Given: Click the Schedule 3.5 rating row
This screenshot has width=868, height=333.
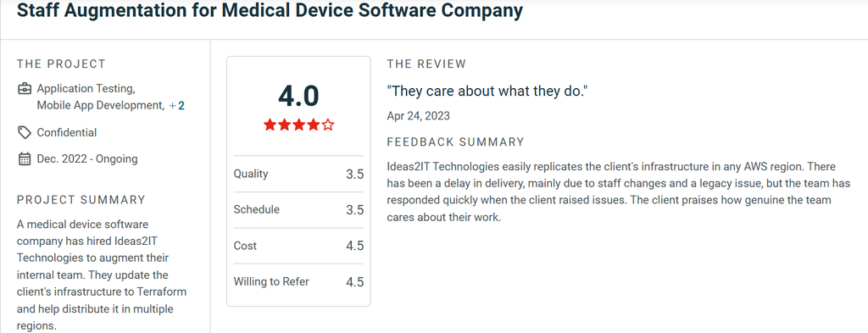Looking at the screenshot, I should point(298,210).
